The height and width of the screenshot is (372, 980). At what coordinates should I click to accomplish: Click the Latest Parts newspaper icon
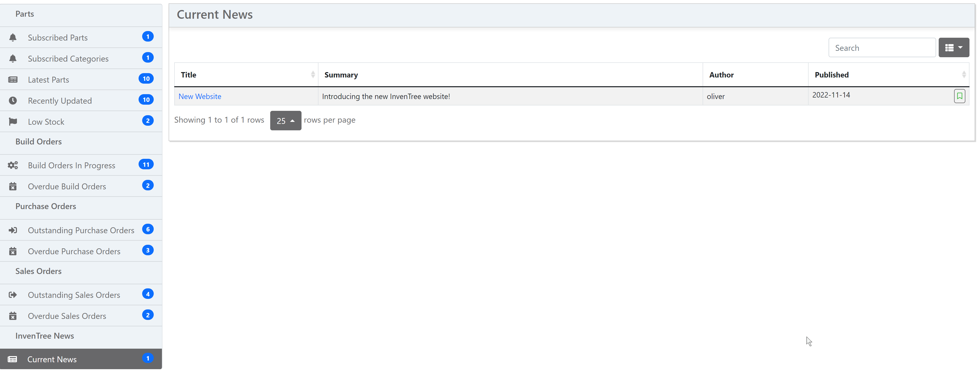(x=13, y=80)
